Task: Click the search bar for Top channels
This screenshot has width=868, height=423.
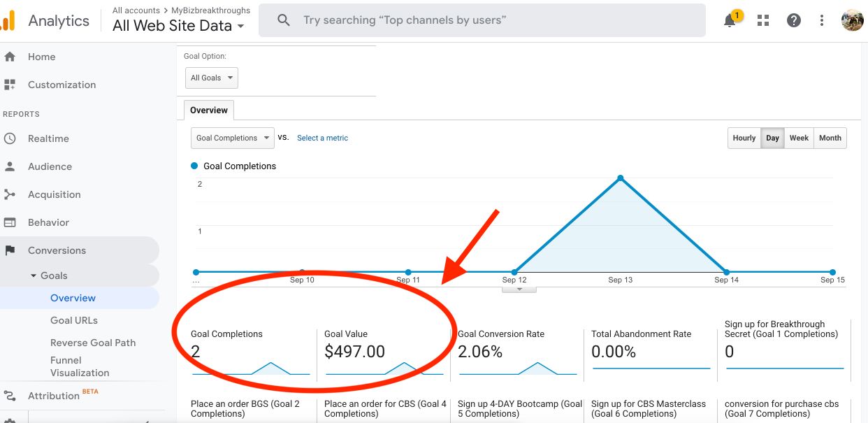Action: coord(482,20)
